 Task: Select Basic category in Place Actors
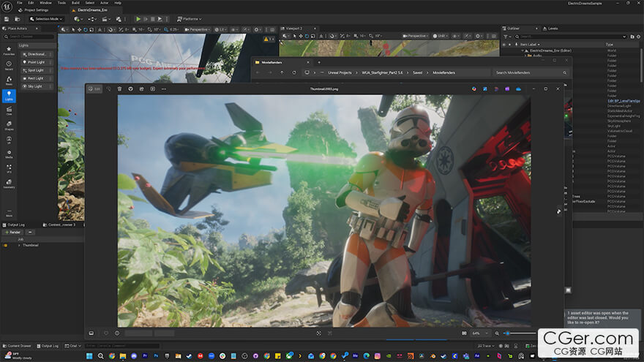click(x=9, y=80)
